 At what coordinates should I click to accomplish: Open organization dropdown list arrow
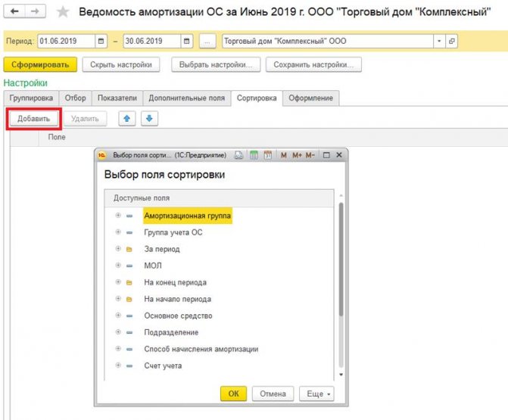pos(439,41)
